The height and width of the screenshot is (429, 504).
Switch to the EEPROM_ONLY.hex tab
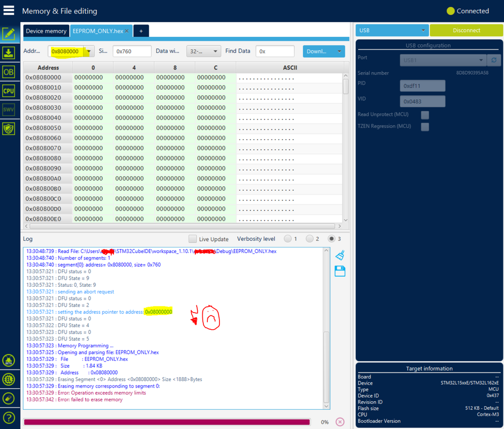(98, 31)
